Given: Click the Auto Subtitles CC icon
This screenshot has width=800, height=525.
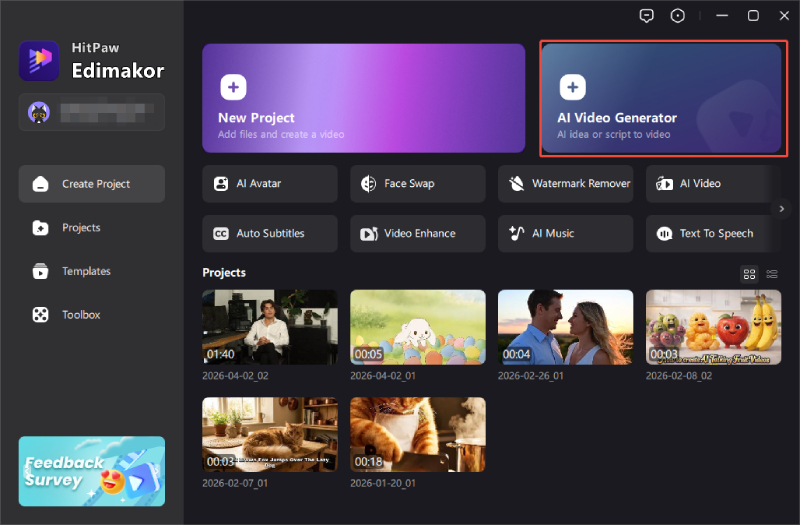Looking at the screenshot, I should click(221, 234).
